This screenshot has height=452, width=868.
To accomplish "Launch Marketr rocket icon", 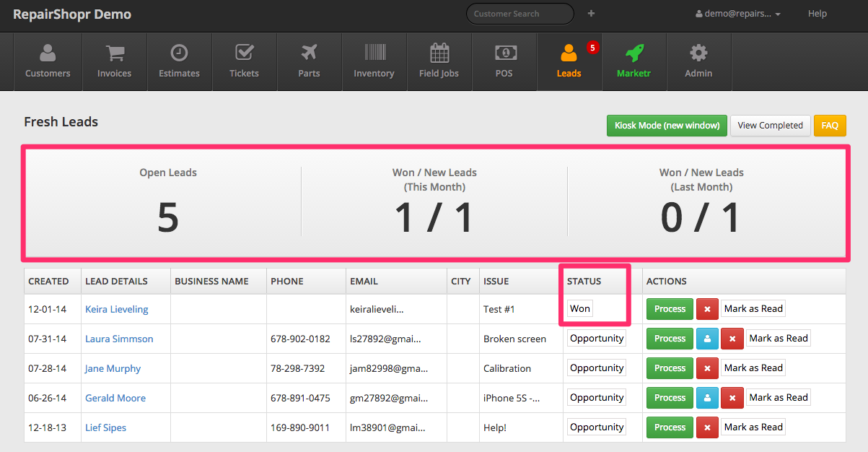I will click(x=634, y=53).
